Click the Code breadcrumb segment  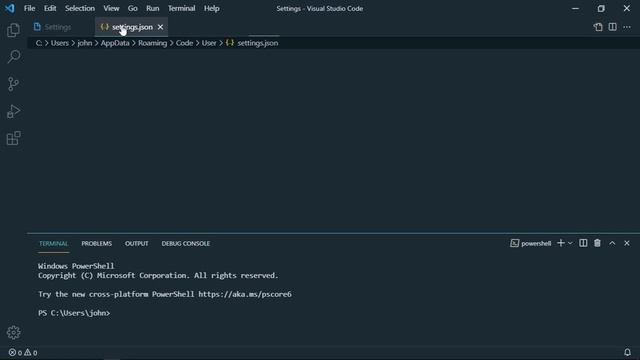184,43
